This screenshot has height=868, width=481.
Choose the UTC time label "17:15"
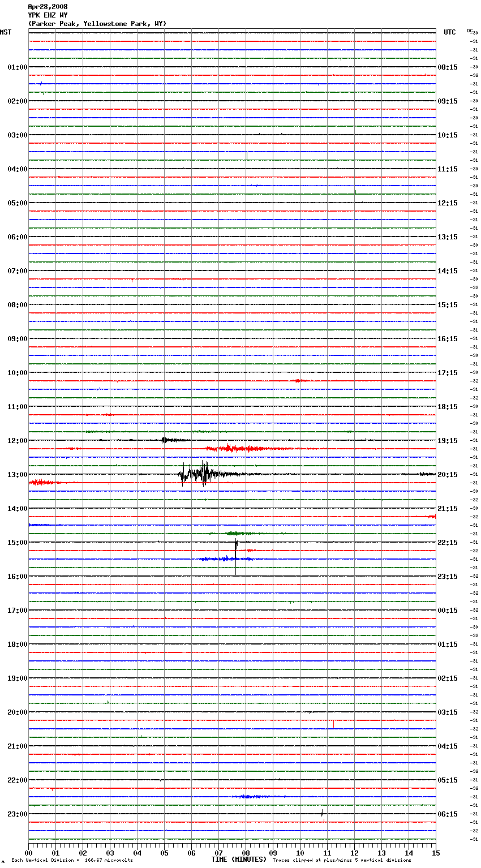click(x=448, y=373)
